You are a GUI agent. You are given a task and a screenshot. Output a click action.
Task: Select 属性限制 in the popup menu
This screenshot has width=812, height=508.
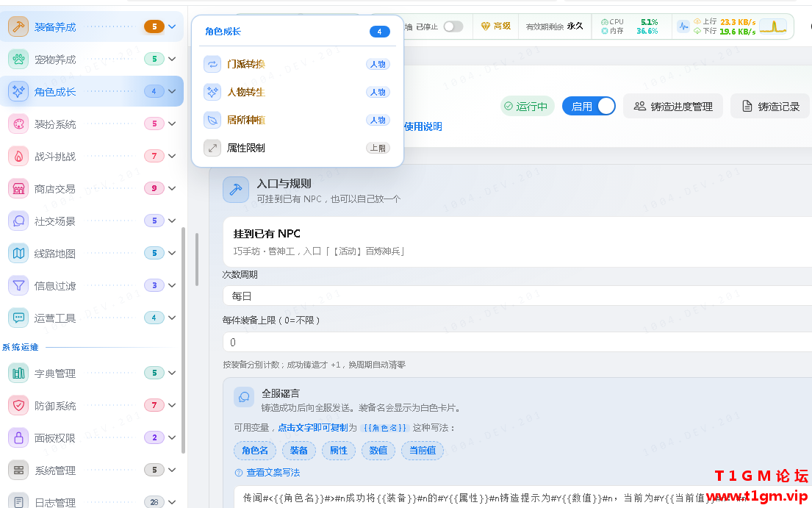298,148
